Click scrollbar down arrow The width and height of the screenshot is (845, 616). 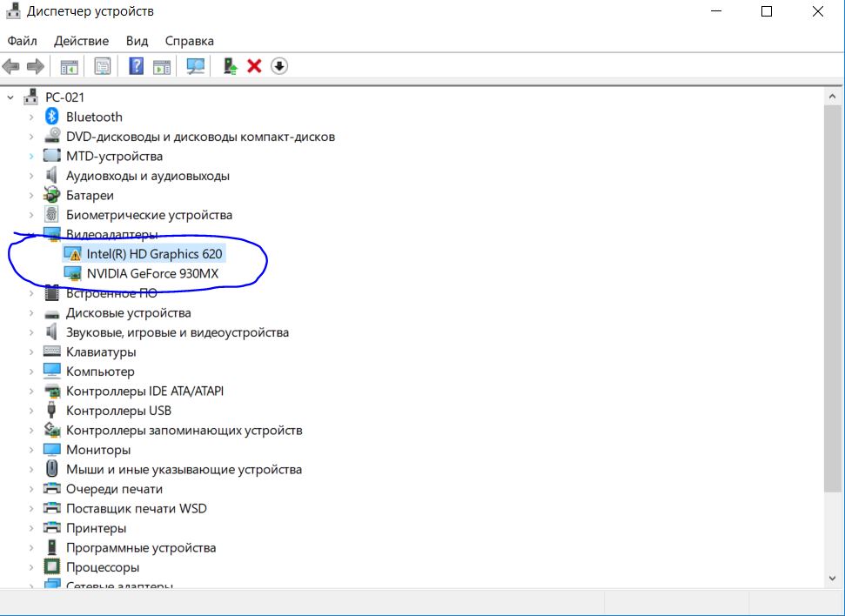(832, 579)
